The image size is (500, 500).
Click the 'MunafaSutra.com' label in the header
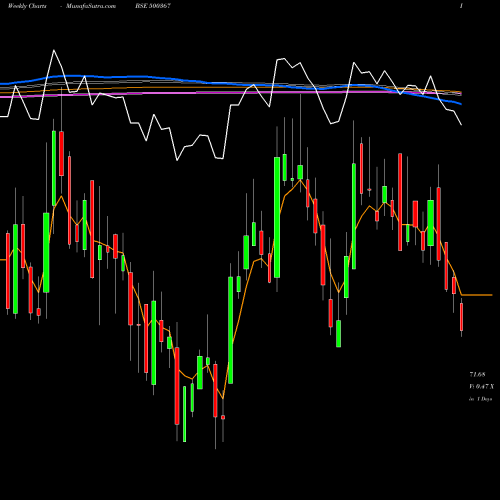(x=91, y=6)
